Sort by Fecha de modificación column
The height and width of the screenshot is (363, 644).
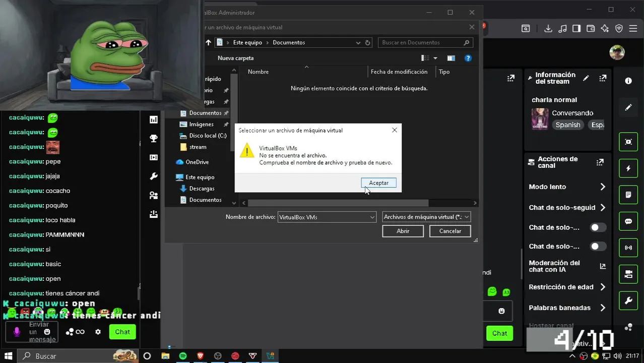point(399,72)
